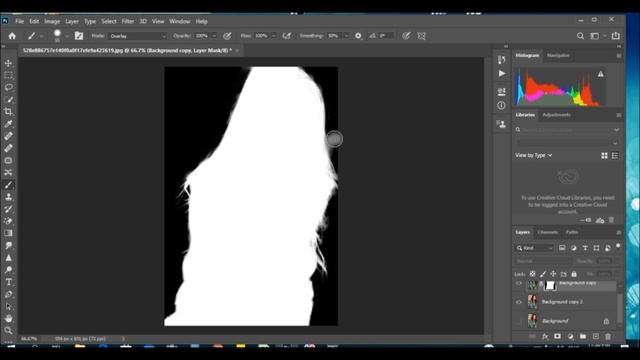Select the Background layer thumbnail
This screenshot has height=360, width=640.
[x=533, y=321]
